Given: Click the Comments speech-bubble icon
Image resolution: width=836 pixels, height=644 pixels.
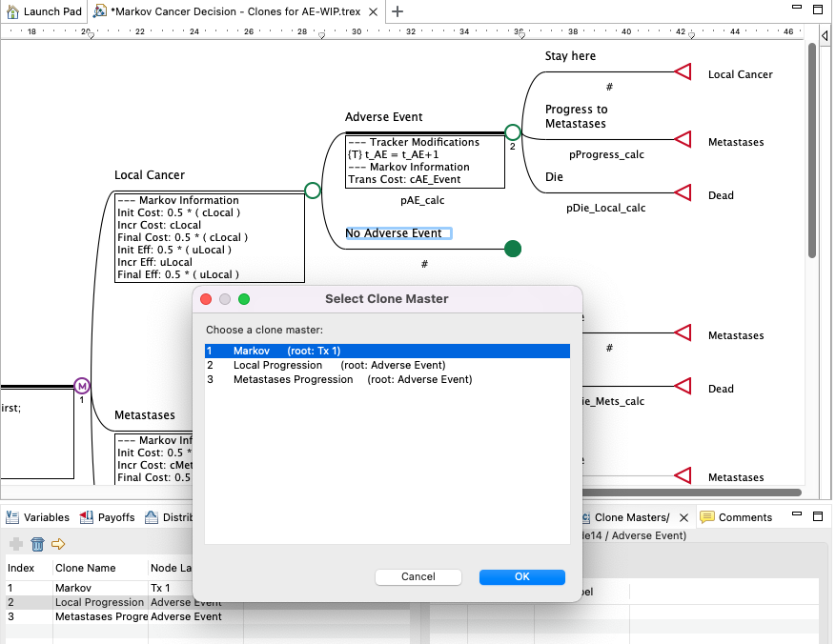Looking at the screenshot, I should [706, 517].
